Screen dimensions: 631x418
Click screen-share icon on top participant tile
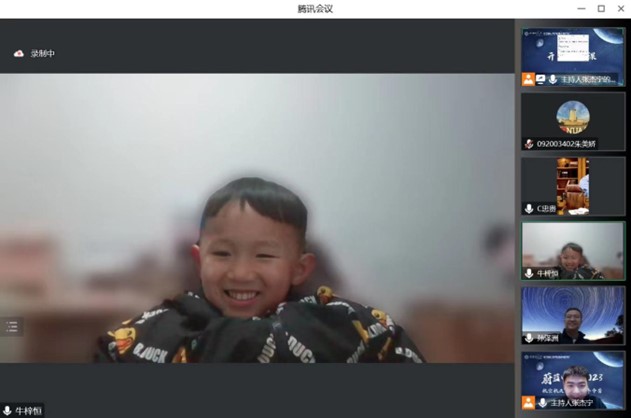click(540, 79)
